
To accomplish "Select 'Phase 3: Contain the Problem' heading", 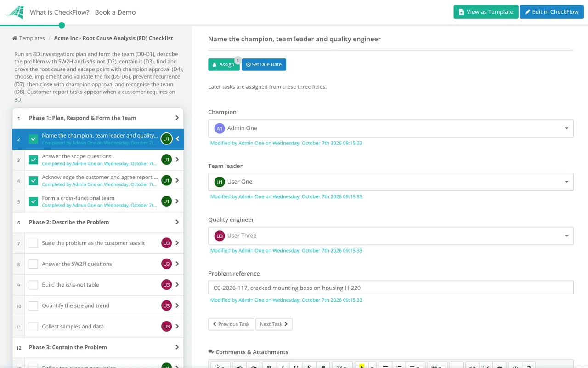I will point(68,347).
